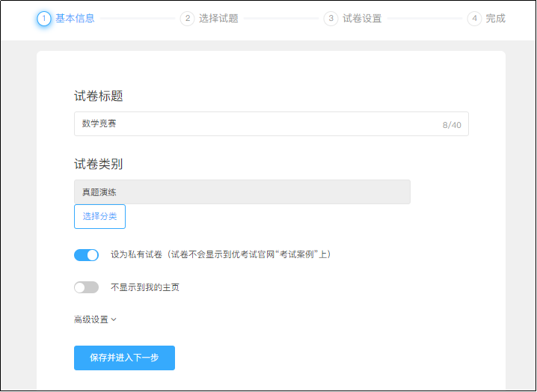Go to the 试卷设置 step label
The width and height of the screenshot is (537, 392).
(x=362, y=19)
